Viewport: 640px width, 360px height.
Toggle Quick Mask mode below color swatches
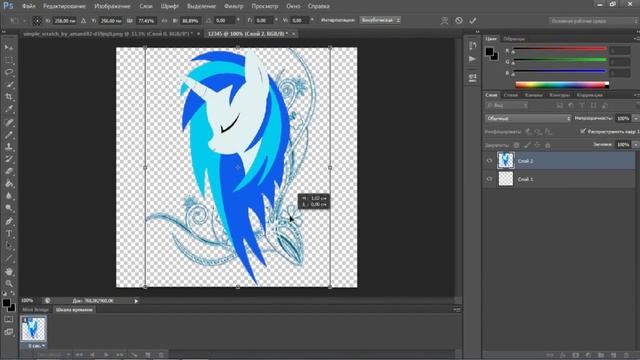click(9, 320)
